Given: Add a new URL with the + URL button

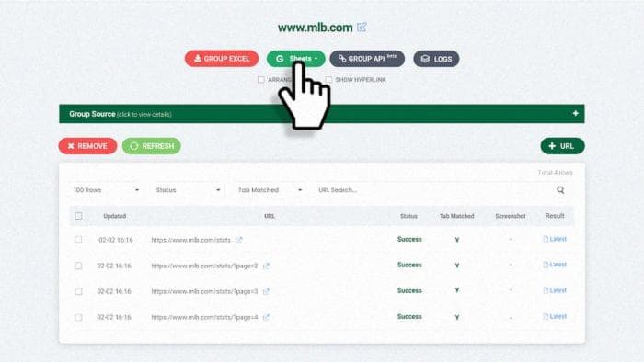Looking at the screenshot, I should (x=562, y=146).
